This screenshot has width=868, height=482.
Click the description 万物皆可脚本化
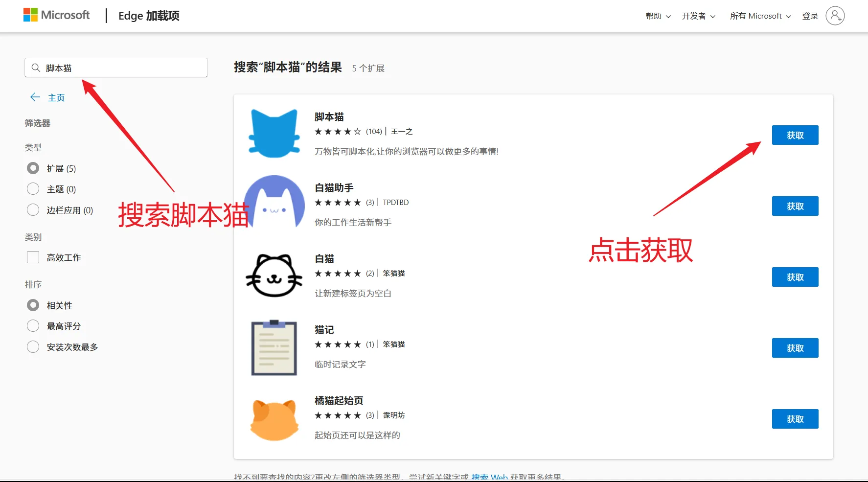point(407,151)
